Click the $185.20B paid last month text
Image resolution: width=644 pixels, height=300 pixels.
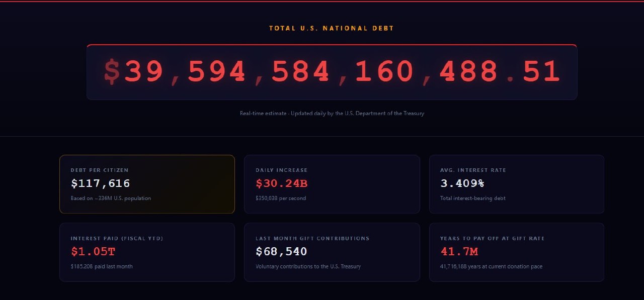point(102,266)
